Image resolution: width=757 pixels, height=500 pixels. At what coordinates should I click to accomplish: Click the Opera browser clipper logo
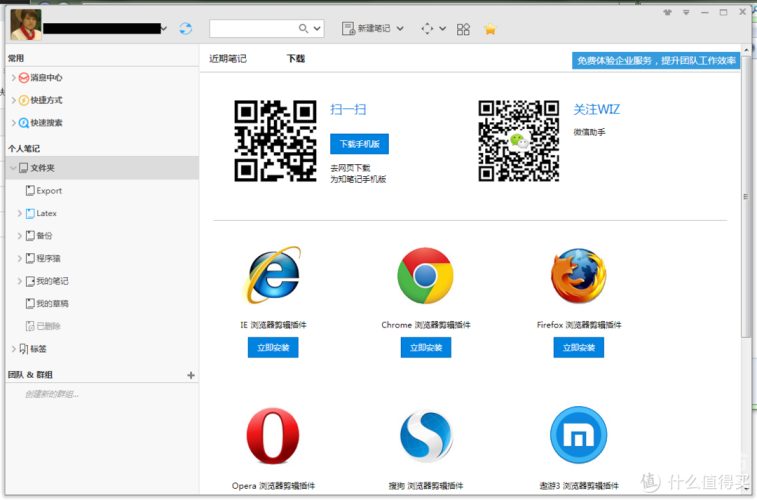click(272, 435)
